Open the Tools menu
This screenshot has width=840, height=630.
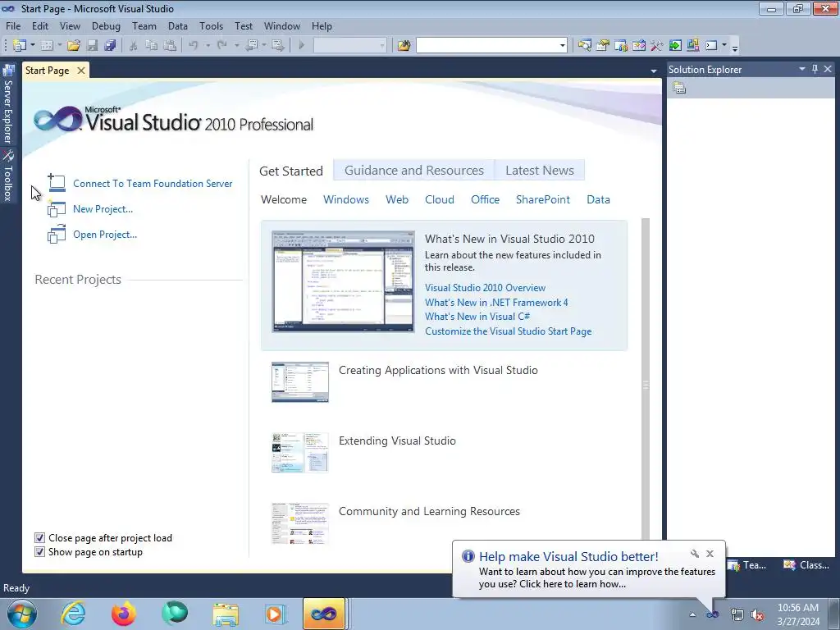[x=211, y=25]
